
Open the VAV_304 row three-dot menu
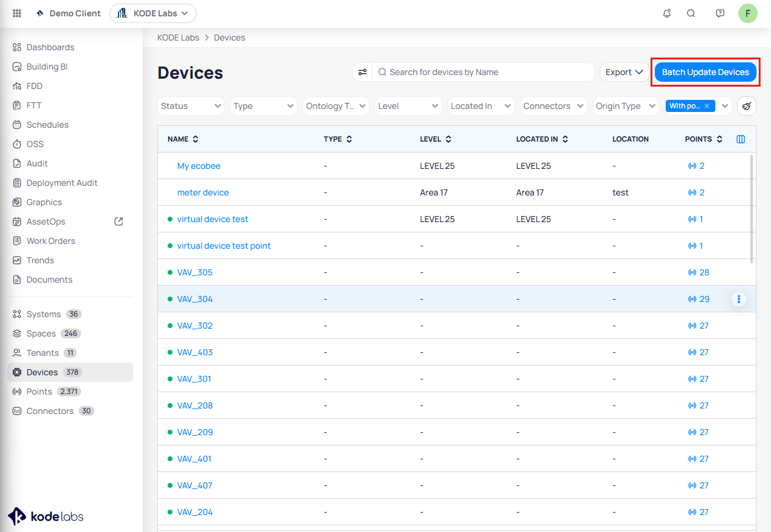click(738, 299)
